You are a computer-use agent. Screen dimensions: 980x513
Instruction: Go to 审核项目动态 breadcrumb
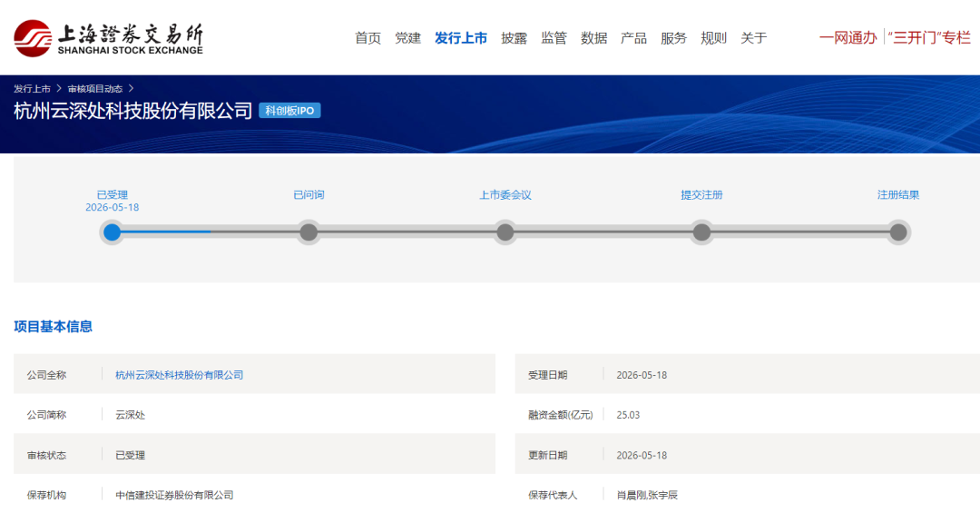tap(95, 89)
